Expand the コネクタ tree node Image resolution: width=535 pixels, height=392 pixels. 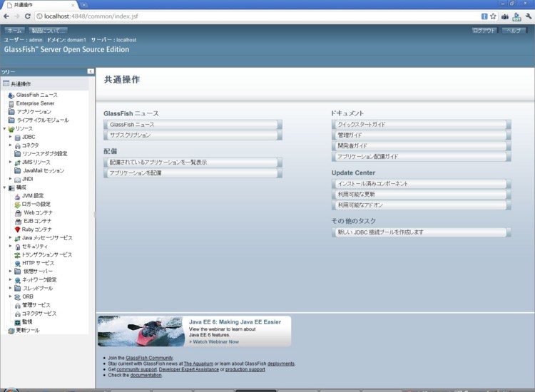10,145
